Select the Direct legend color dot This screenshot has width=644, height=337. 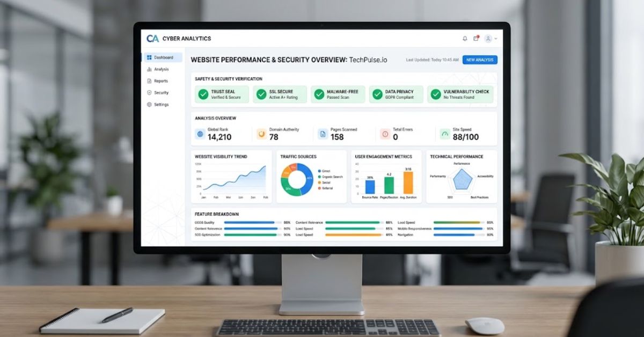click(319, 171)
